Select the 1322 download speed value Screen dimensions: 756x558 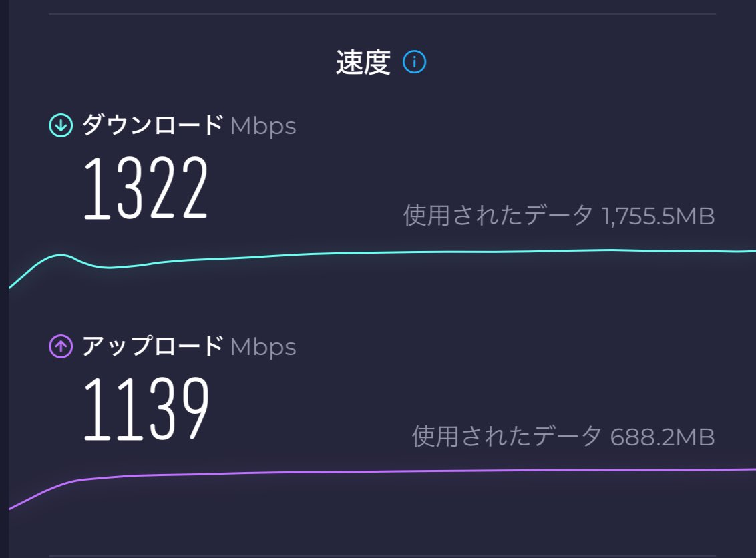click(x=146, y=188)
